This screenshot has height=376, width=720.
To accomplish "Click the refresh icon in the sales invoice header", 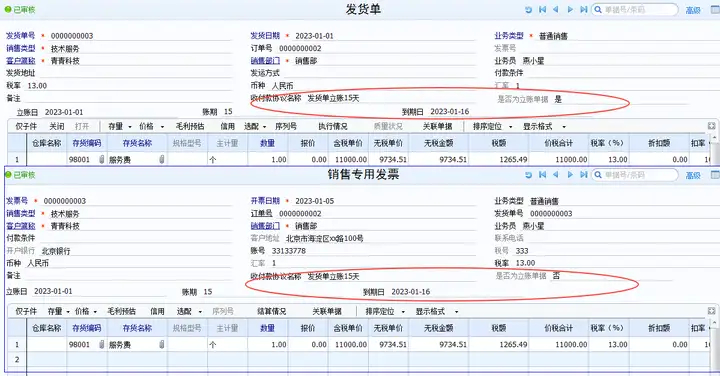I will click(529, 175).
